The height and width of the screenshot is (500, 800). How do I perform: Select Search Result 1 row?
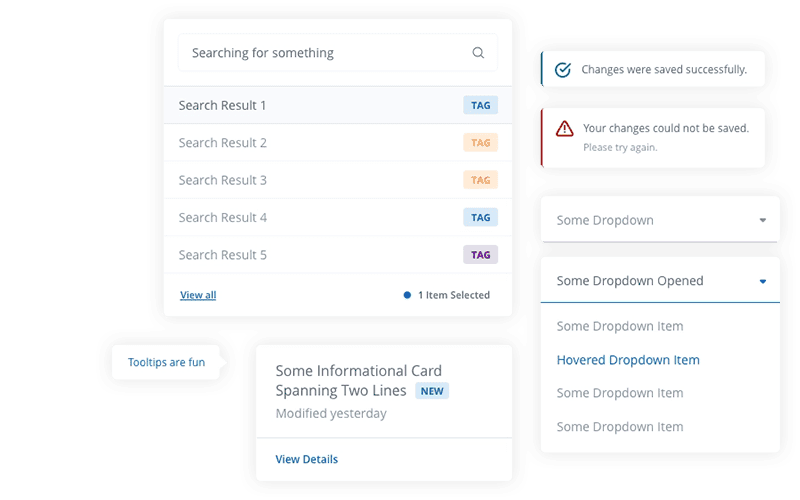[x=300, y=105]
